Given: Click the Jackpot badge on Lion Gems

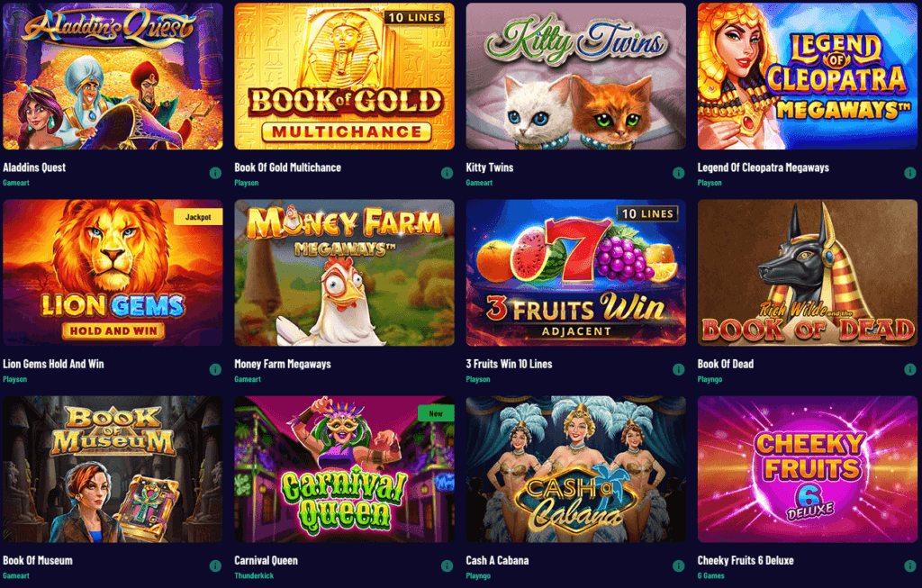Looking at the screenshot, I should 198,217.
